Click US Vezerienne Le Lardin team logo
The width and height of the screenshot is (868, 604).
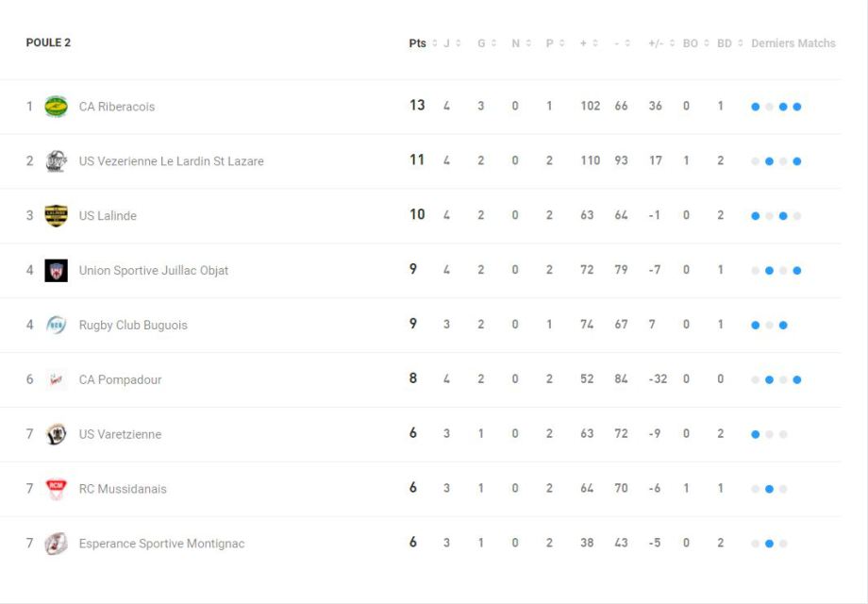click(56, 161)
